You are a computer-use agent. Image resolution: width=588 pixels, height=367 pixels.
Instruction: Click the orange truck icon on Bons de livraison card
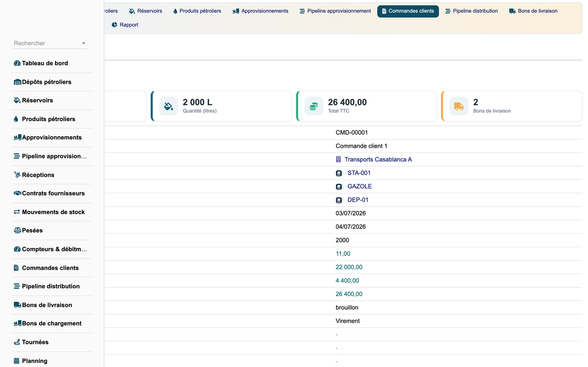coord(459,106)
